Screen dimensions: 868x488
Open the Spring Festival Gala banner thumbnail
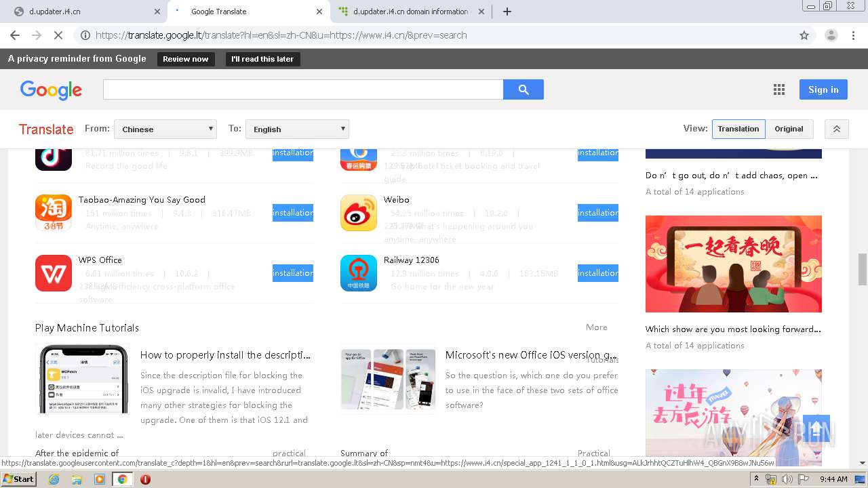(x=734, y=264)
